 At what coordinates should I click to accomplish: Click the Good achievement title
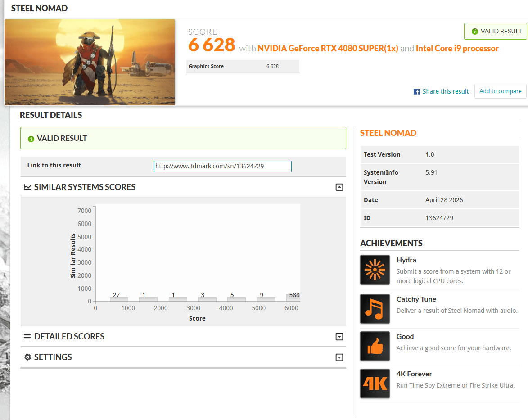point(405,336)
